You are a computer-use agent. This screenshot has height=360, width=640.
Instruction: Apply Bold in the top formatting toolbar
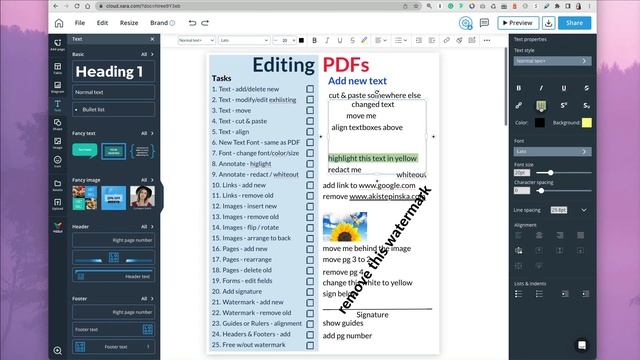point(314,40)
